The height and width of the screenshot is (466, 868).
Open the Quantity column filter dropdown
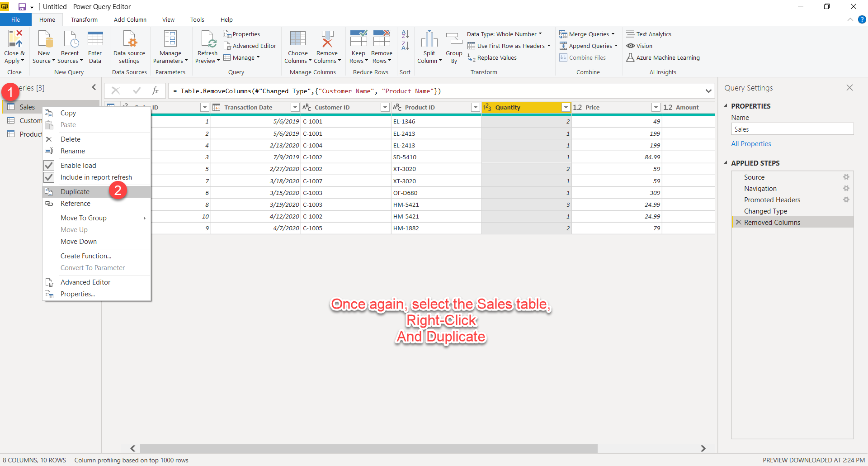coord(566,107)
